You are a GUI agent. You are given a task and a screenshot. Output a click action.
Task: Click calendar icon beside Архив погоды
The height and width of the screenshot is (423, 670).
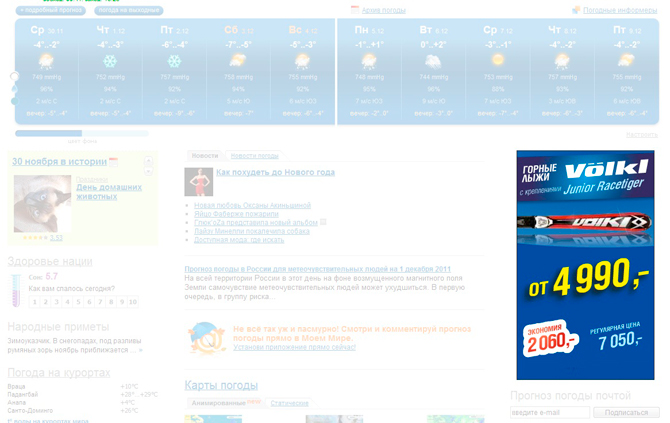(x=355, y=10)
